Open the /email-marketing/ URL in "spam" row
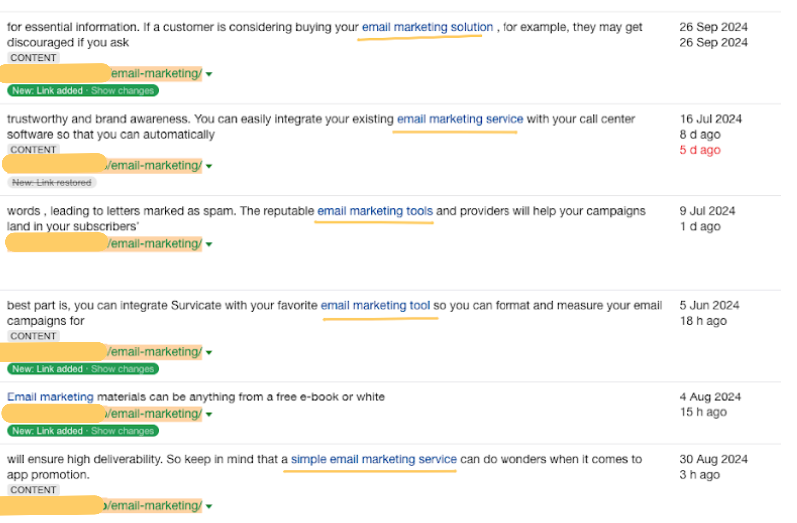Image resolution: width=797 pixels, height=523 pixels. click(156, 244)
